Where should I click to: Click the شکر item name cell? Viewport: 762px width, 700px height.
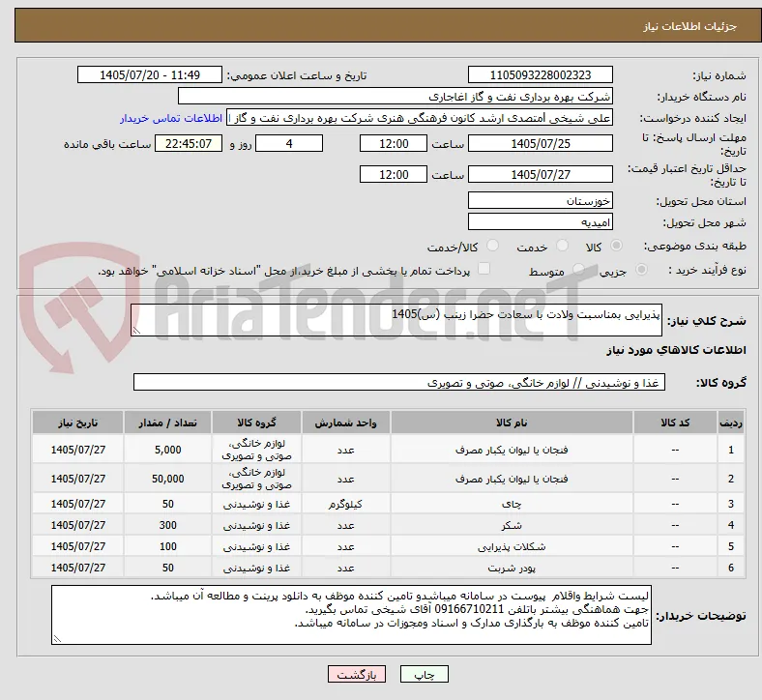tap(512, 525)
